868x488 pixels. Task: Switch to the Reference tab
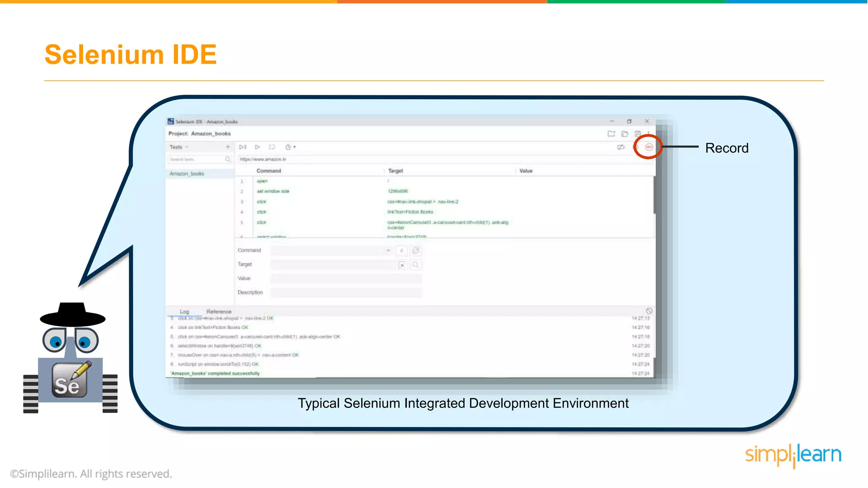pos(219,311)
